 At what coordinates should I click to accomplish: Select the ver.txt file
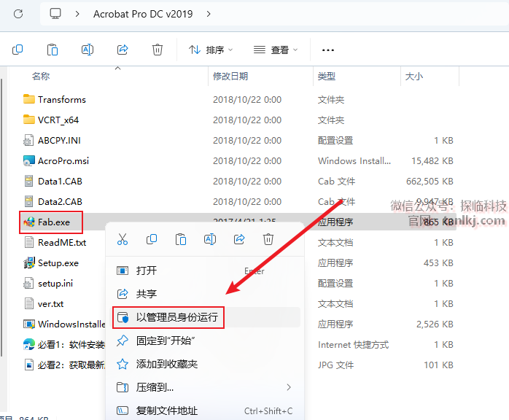(x=43, y=304)
